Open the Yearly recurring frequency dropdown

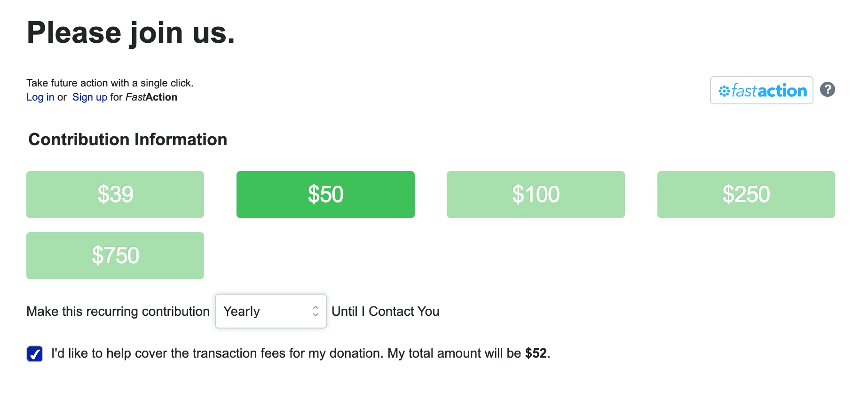tap(263, 311)
